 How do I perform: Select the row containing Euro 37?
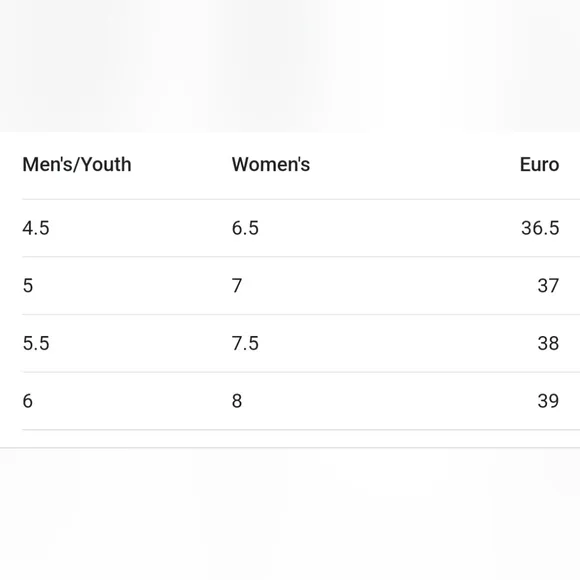(301, 286)
